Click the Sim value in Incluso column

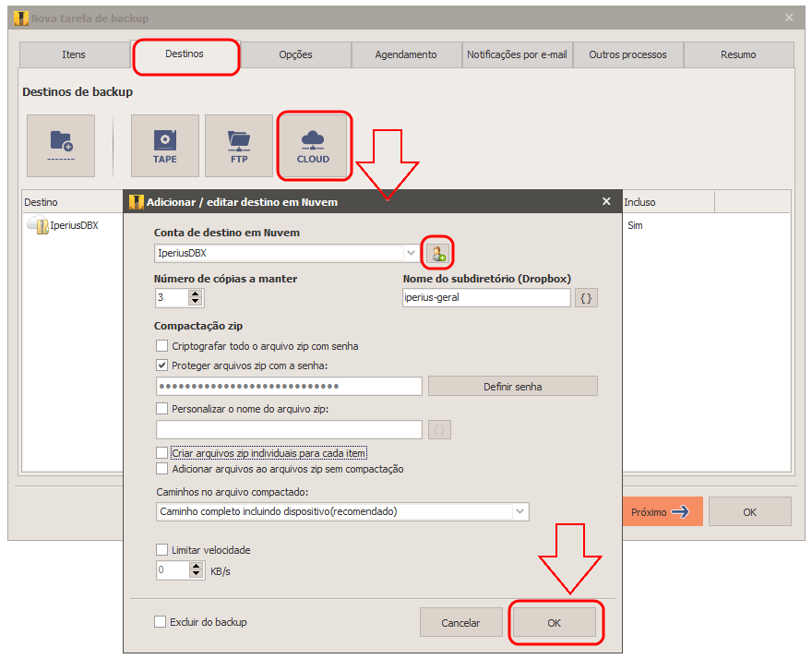coord(635,225)
